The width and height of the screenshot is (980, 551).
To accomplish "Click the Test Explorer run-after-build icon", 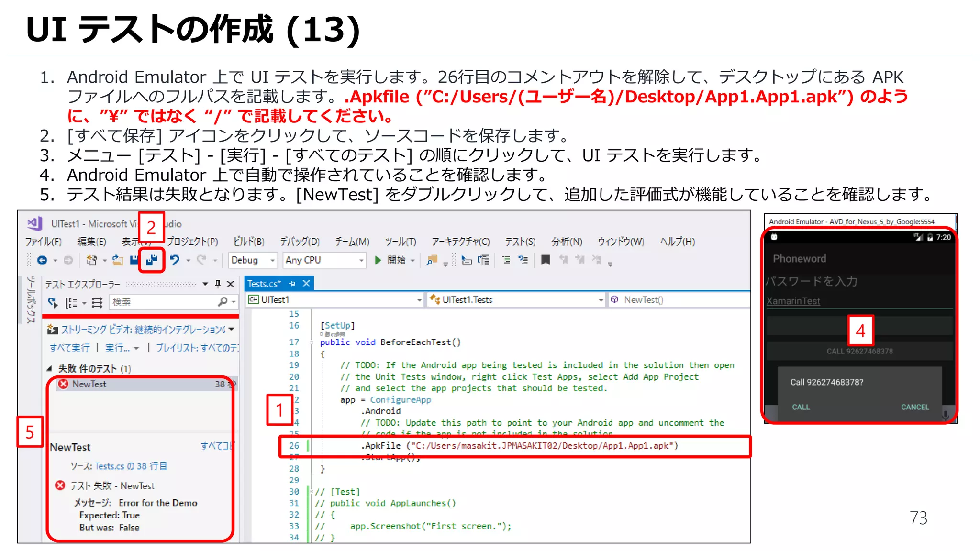I will (53, 302).
